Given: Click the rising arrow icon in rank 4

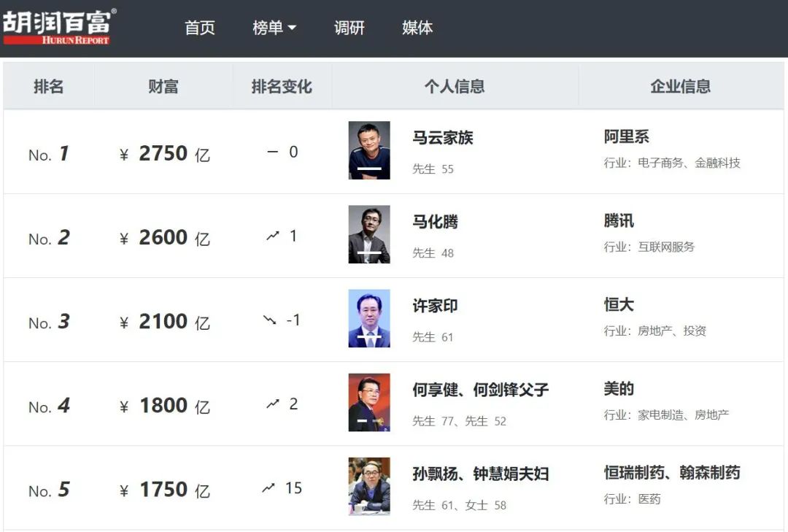Looking at the screenshot, I should (x=273, y=404).
